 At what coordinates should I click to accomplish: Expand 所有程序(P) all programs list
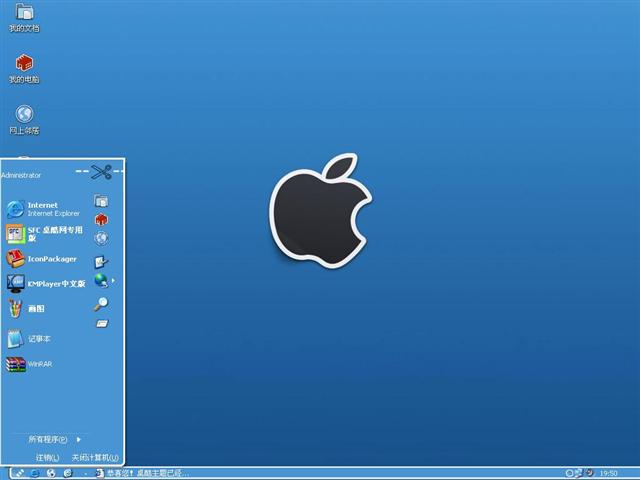55,440
